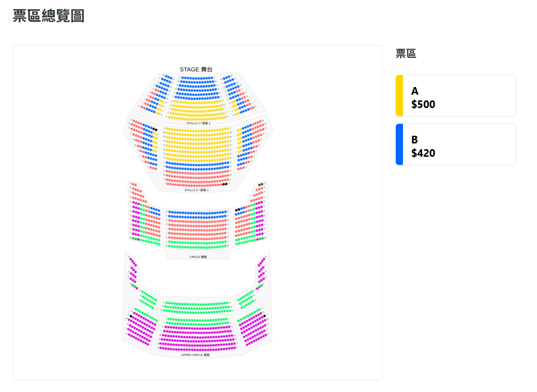Pick blue front row of Circle center
Image resolution: width=537 pixels, height=392 pixels.
[198, 215]
